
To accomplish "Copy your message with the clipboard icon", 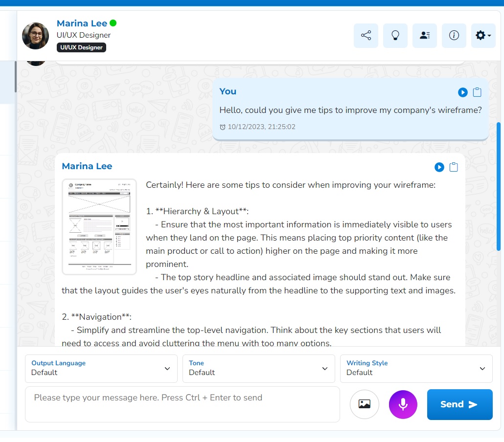I will click(x=477, y=92).
